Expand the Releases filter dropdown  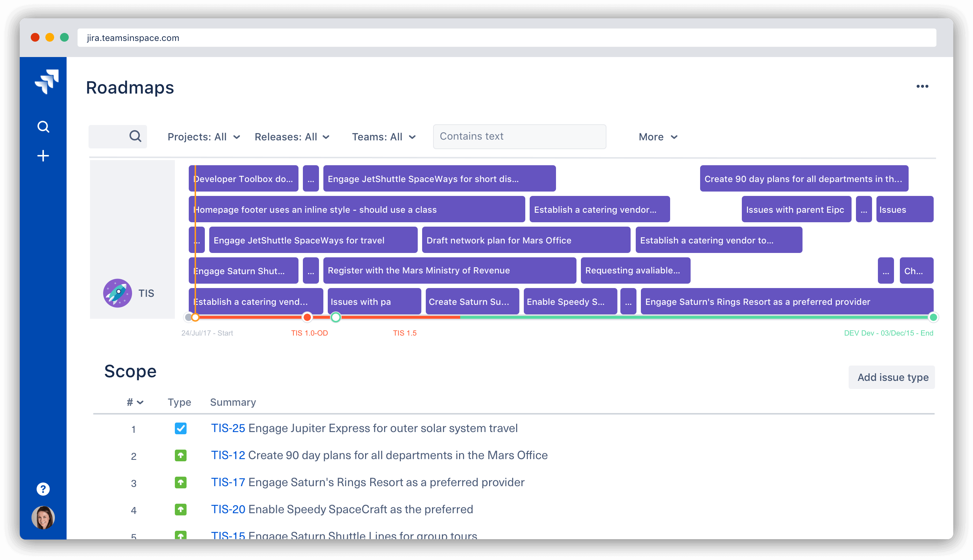(292, 136)
